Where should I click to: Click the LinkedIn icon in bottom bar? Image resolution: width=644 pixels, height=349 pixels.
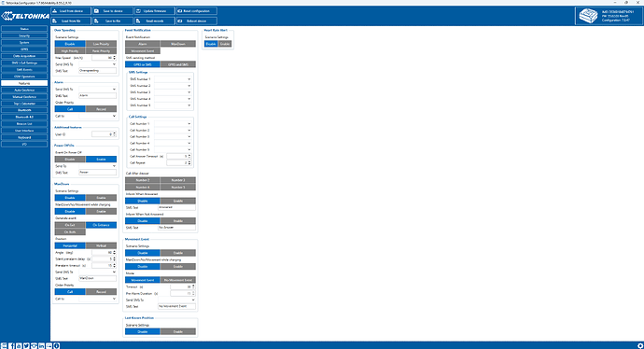click(x=41, y=345)
